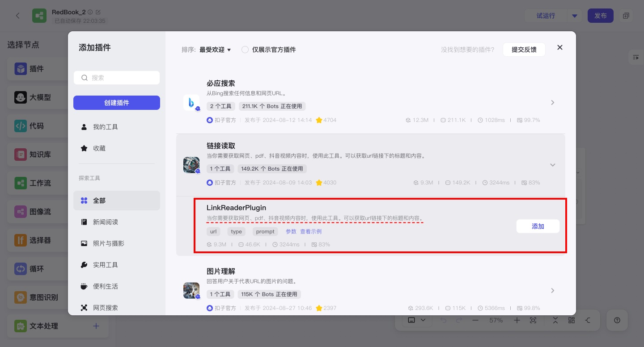Click the 链接读取 plugin thumbnail
The image size is (644, 347).
coord(191,165)
